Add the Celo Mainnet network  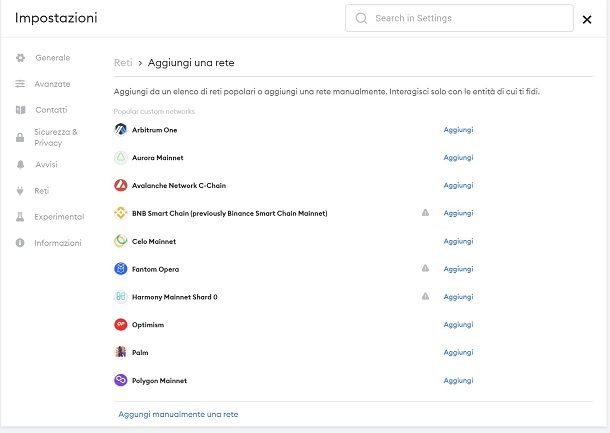(x=458, y=241)
